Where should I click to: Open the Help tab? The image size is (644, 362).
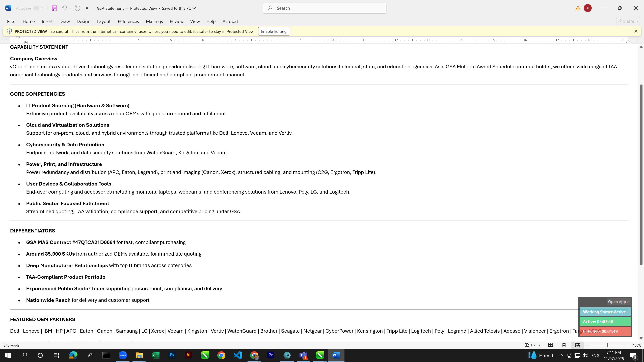tap(211, 21)
